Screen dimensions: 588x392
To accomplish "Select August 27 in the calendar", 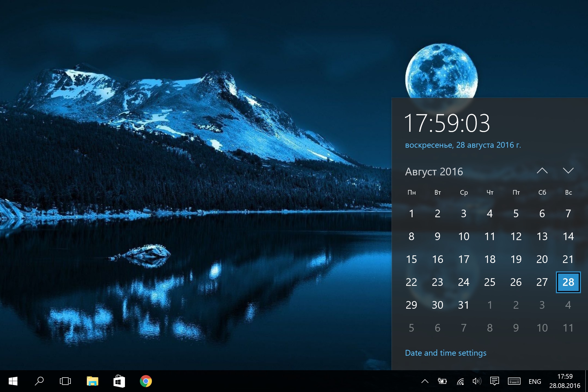I will (542, 282).
